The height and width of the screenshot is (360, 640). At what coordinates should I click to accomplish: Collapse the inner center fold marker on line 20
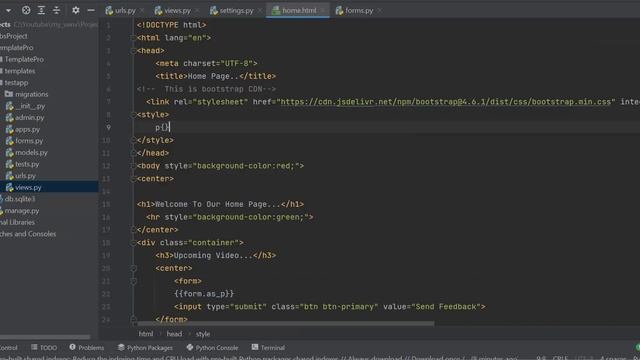coord(133,268)
